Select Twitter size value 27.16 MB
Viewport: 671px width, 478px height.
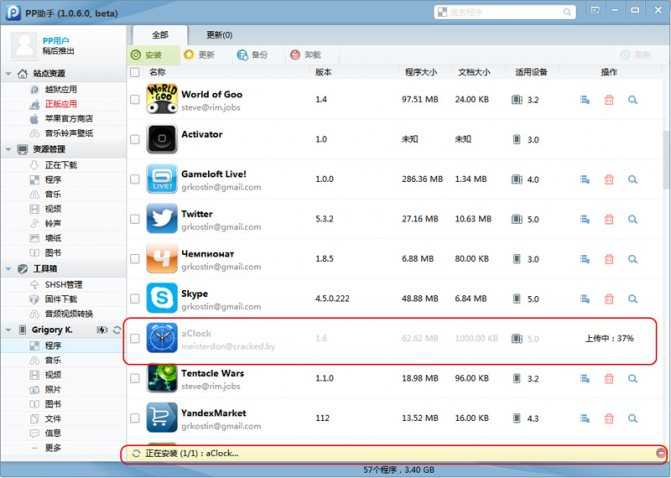pyautogui.click(x=420, y=219)
